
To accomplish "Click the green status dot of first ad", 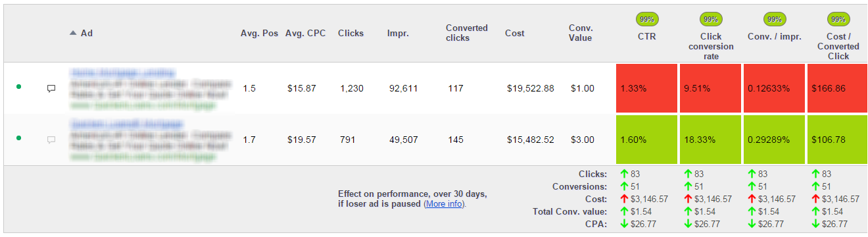I will point(18,86).
